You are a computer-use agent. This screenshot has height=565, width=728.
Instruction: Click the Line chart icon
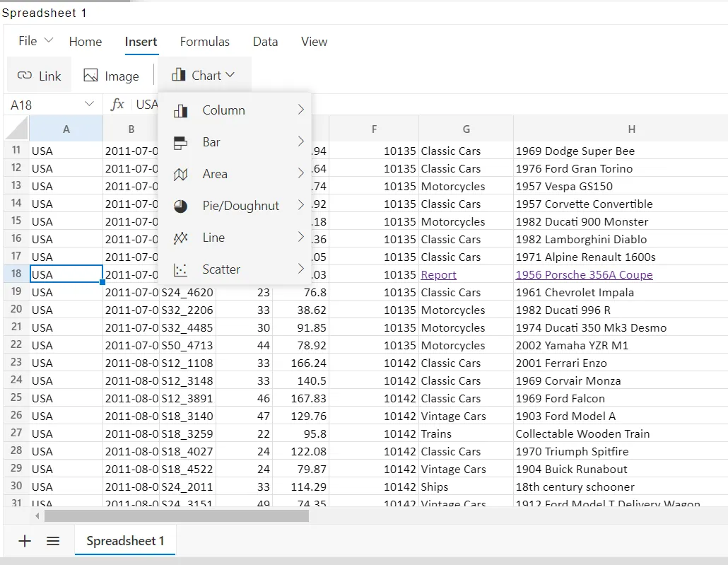(x=181, y=238)
